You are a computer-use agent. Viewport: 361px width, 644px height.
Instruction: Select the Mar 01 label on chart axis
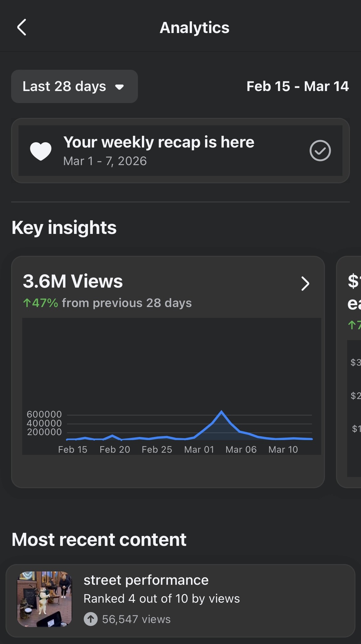pyautogui.click(x=199, y=450)
